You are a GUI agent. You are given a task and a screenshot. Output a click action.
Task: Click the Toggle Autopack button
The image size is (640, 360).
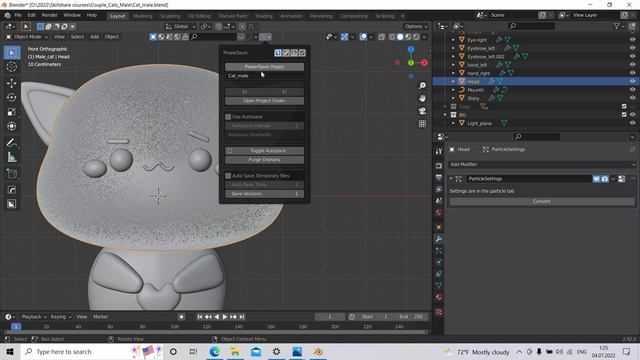point(264,151)
